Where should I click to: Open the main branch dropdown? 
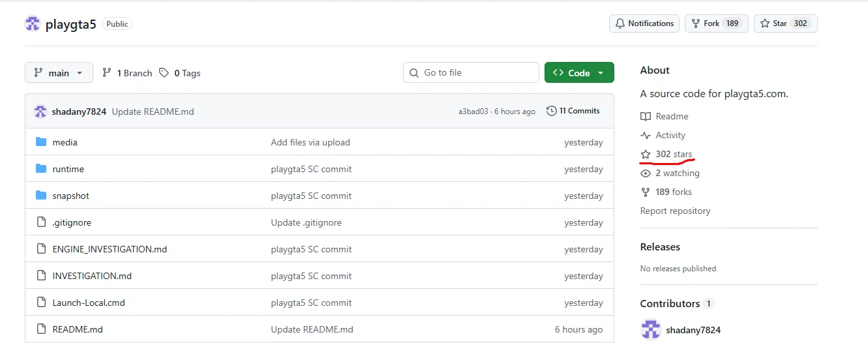click(x=59, y=73)
